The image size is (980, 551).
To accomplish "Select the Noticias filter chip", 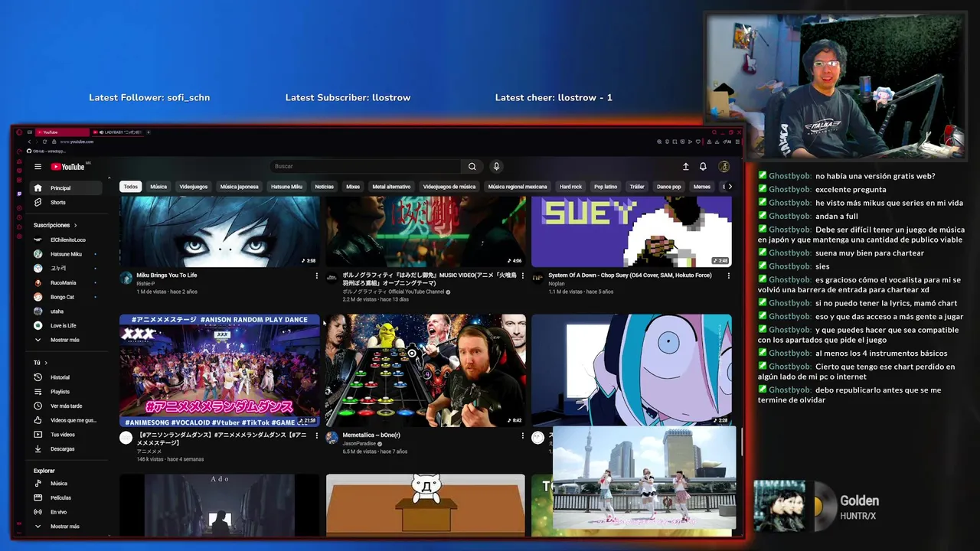I will click(325, 187).
